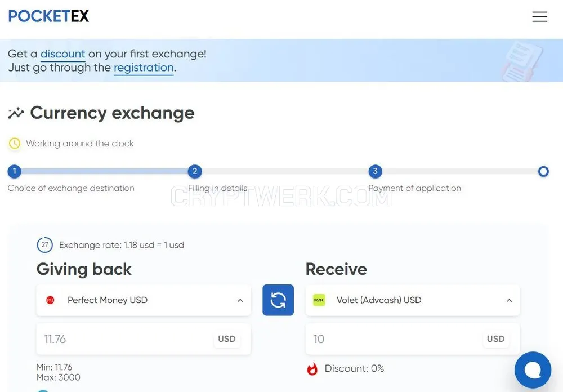563x392 pixels.
Task: Click the 'Min: 11.76' text
Action: coord(54,367)
